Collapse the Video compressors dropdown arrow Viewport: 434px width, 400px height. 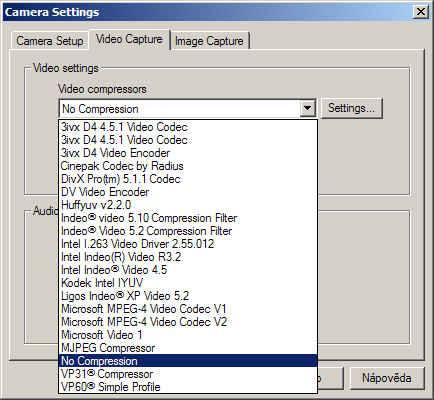(x=307, y=108)
